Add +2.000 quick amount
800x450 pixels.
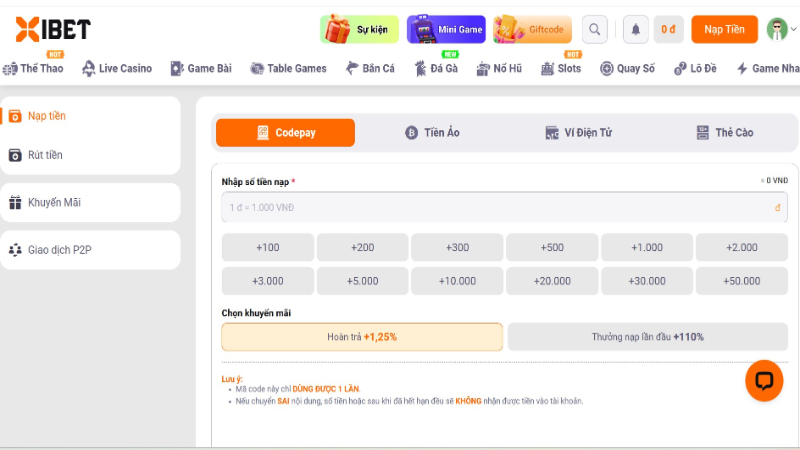coord(742,247)
